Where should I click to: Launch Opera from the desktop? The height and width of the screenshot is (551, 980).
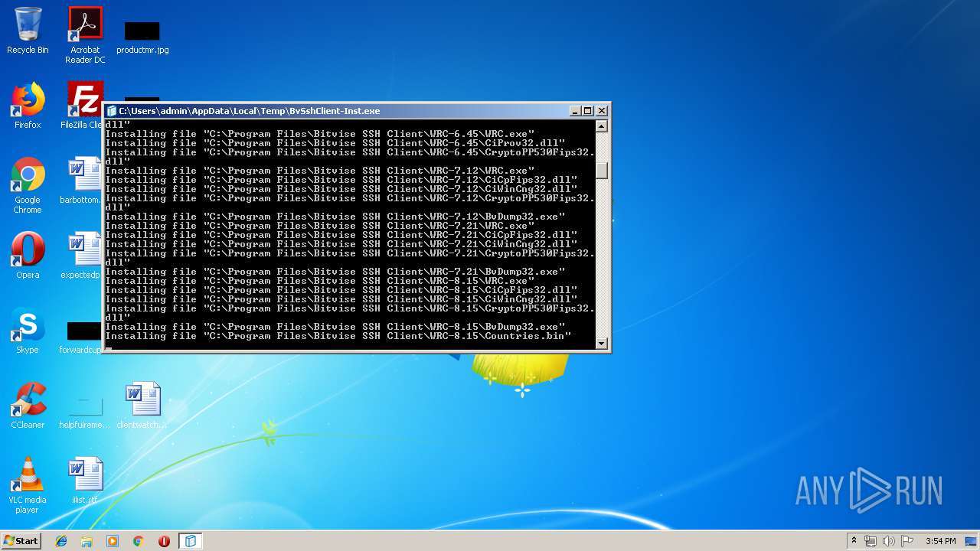(28, 256)
